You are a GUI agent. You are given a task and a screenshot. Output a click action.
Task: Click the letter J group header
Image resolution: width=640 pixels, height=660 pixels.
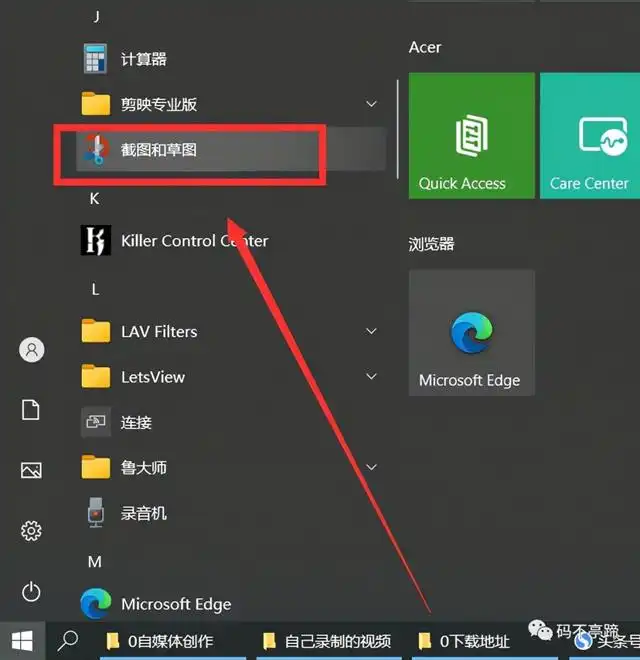(97, 16)
